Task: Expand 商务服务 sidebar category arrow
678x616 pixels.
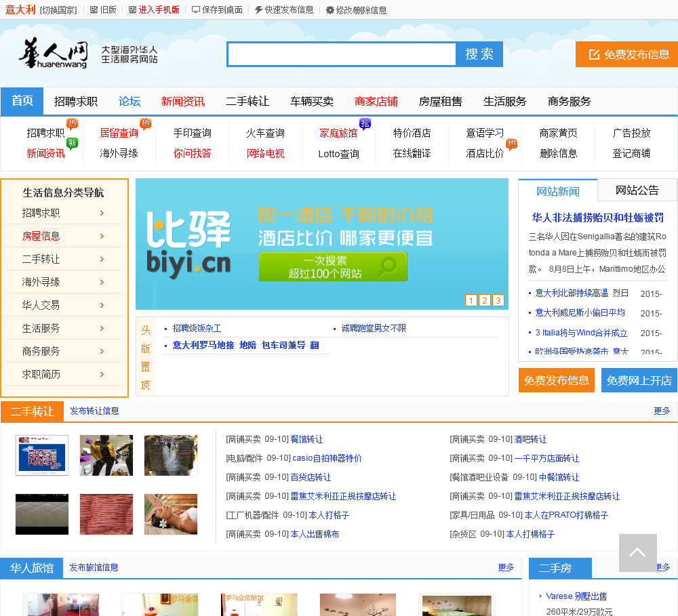Action: 102,352
